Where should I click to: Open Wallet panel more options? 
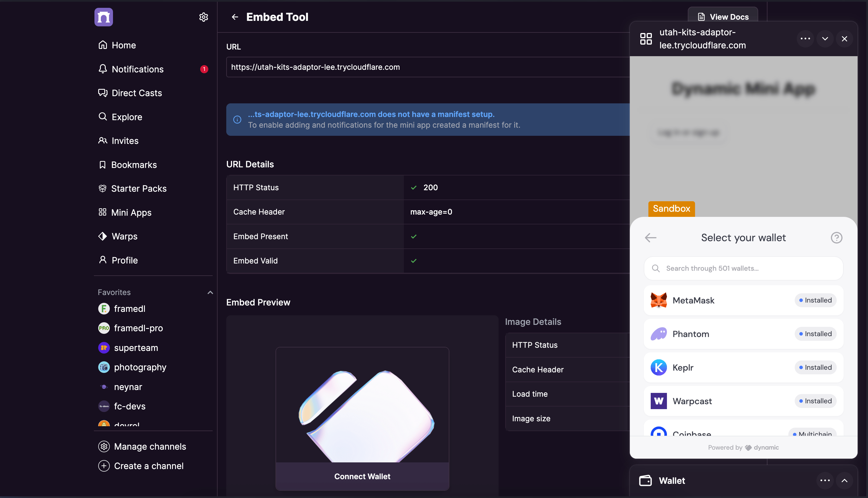point(825,481)
